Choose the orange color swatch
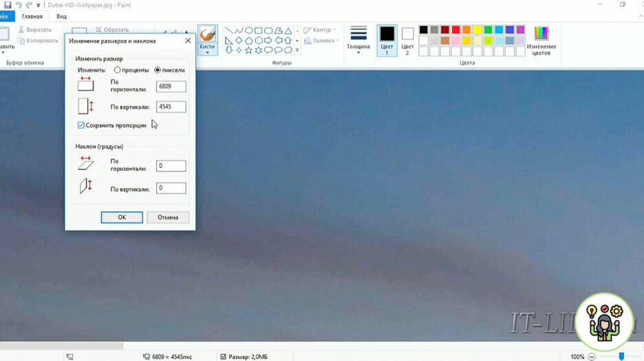Viewport: 644px width, 361px height. [466, 30]
